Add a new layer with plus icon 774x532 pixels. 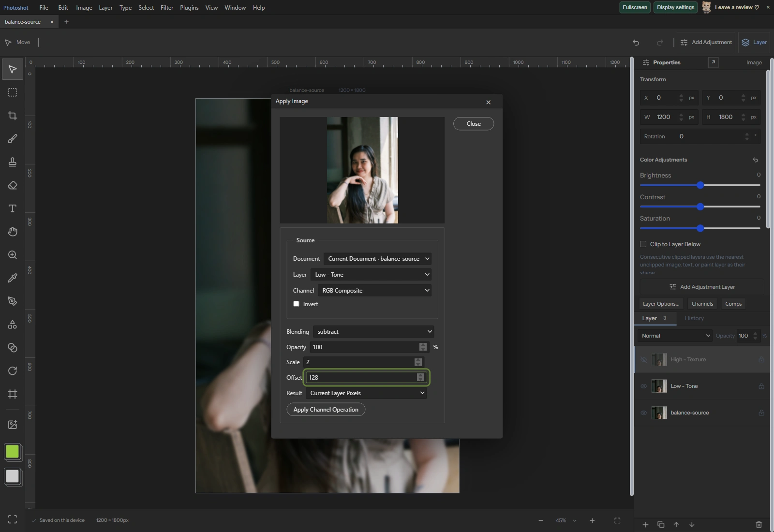[645, 524]
